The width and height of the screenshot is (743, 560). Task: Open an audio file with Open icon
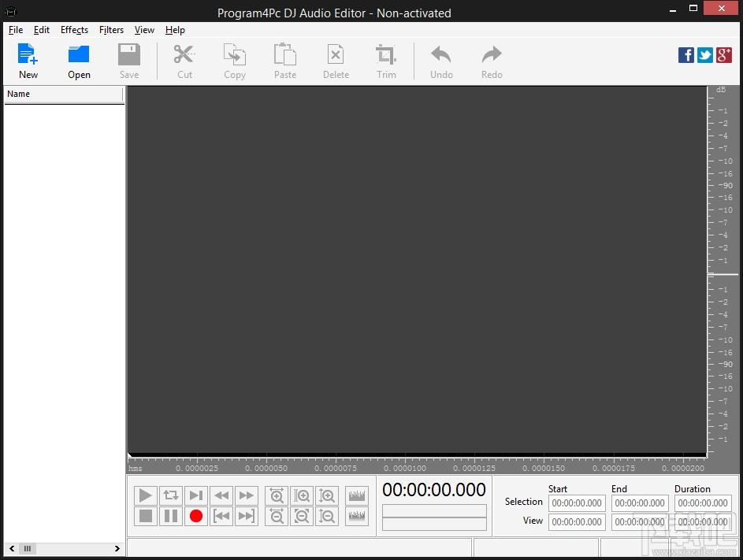click(x=79, y=61)
